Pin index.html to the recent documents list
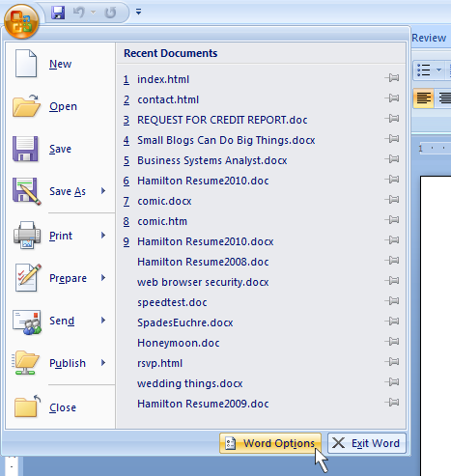451x476 pixels. (x=392, y=78)
